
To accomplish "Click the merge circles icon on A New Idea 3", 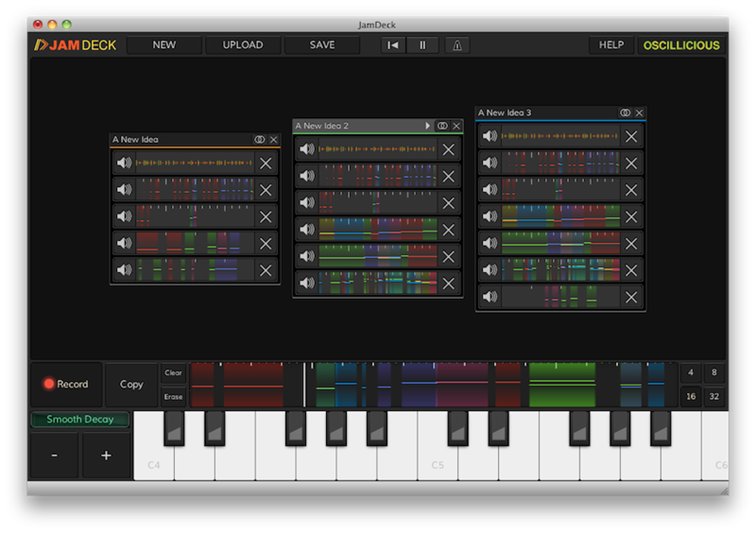I will 625,113.
